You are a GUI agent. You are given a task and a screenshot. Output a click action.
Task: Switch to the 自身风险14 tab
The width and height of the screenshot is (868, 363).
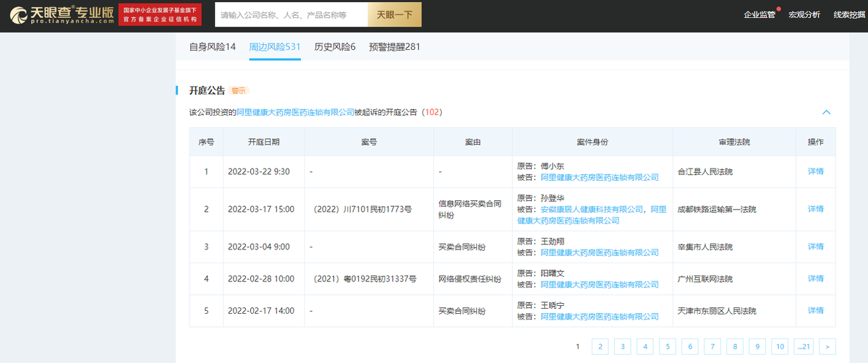(x=213, y=47)
